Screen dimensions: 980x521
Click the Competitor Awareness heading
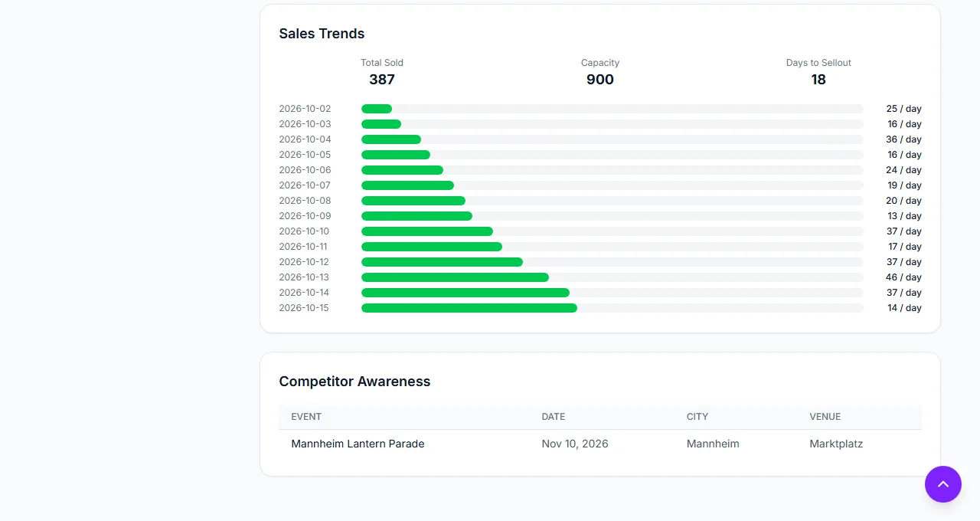click(x=354, y=382)
